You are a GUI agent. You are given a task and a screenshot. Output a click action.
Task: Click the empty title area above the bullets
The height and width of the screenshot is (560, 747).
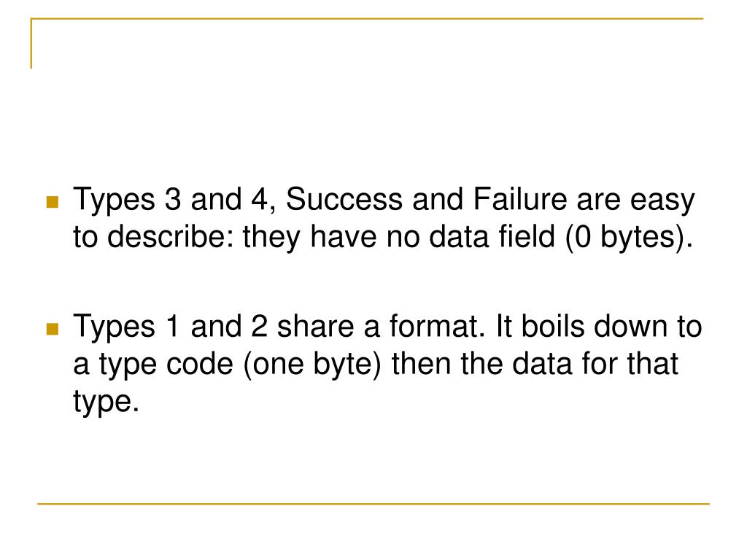[367, 96]
